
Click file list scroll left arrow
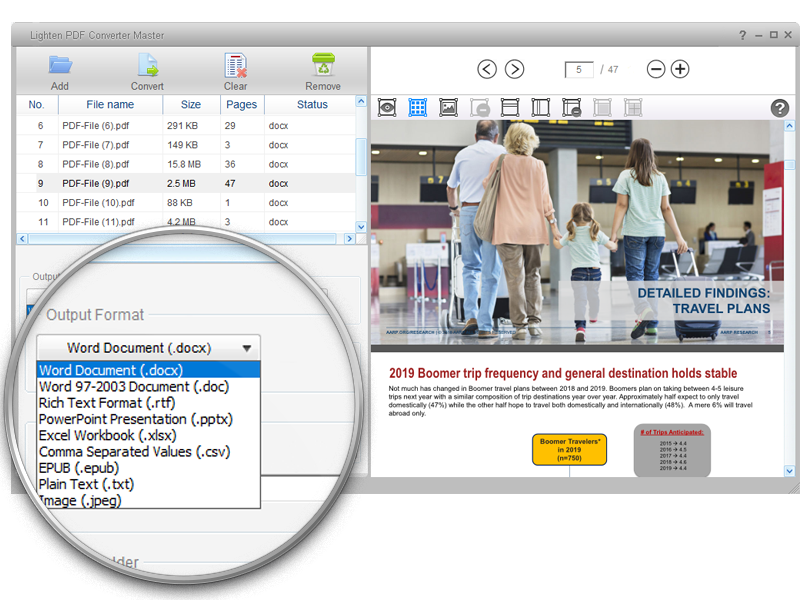coord(22,238)
